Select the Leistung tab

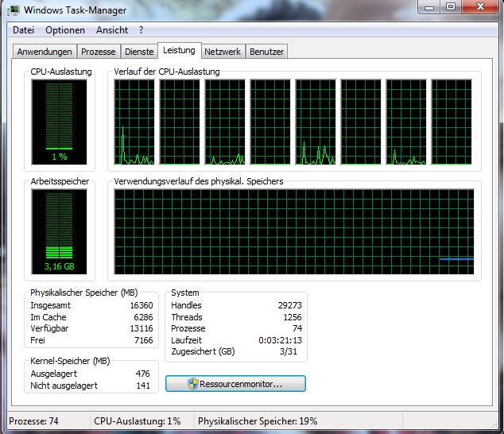179,51
